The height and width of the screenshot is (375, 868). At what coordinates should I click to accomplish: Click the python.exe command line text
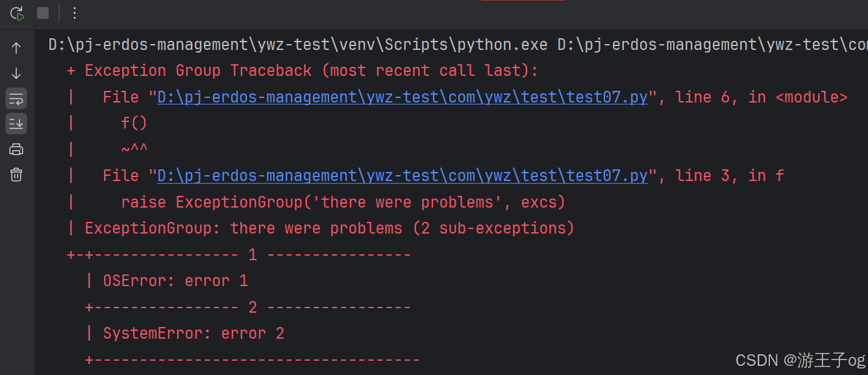coord(458,45)
